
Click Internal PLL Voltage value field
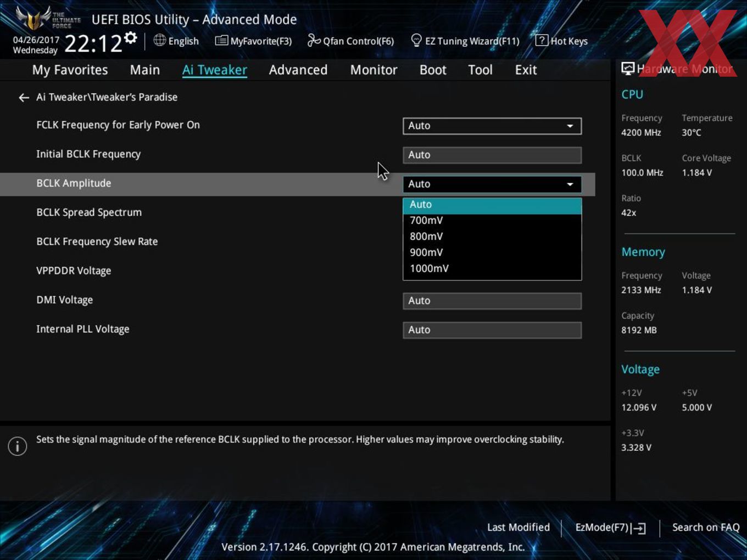coord(492,330)
